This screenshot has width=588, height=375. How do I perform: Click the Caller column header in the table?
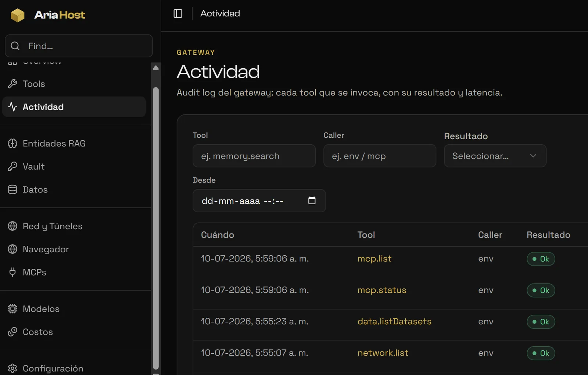[x=490, y=235]
